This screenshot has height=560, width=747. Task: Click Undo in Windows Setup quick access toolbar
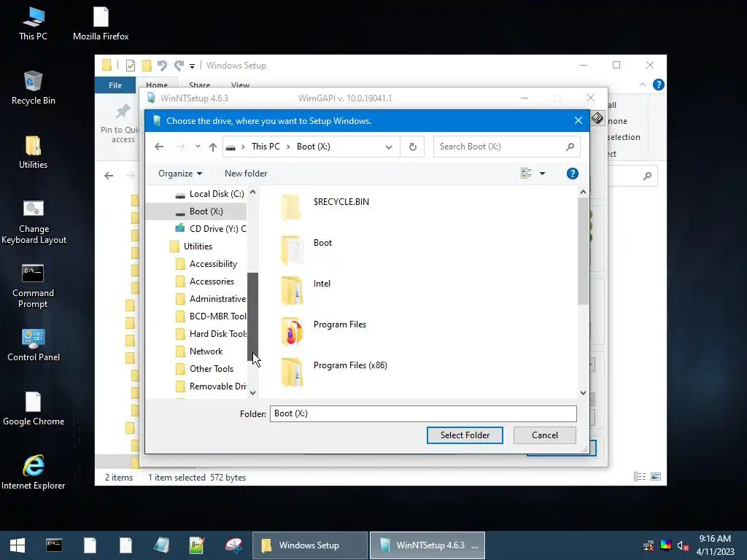162,65
